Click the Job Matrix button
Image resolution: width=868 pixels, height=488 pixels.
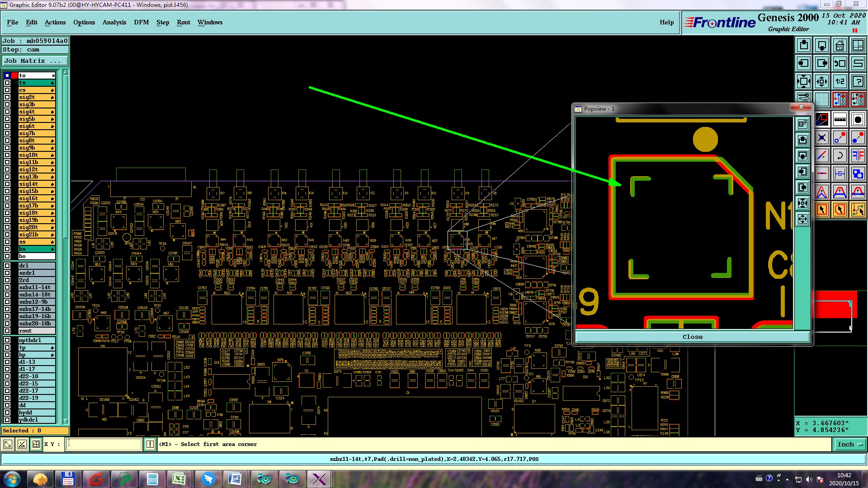pyautogui.click(x=35, y=61)
